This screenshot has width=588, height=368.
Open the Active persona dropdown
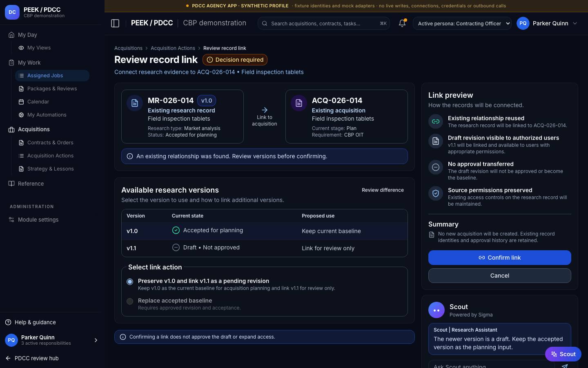(462, 23)
